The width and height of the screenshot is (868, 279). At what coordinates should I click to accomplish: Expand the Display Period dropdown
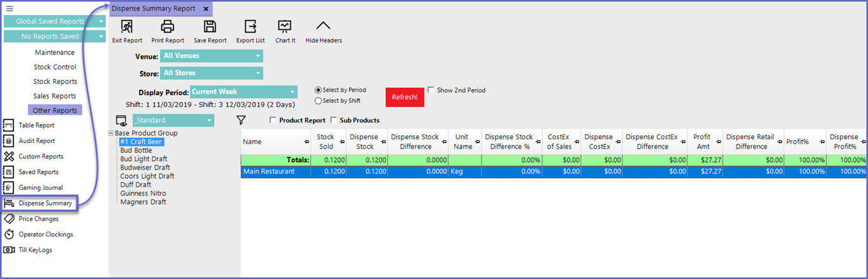[243, 92]
